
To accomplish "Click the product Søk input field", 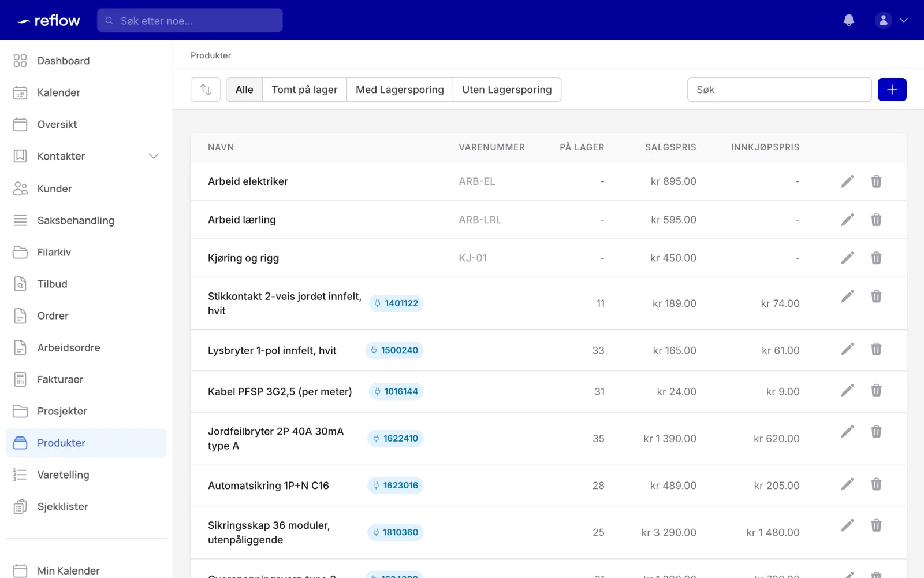I will pyautogui.click(x=779, y=90).
